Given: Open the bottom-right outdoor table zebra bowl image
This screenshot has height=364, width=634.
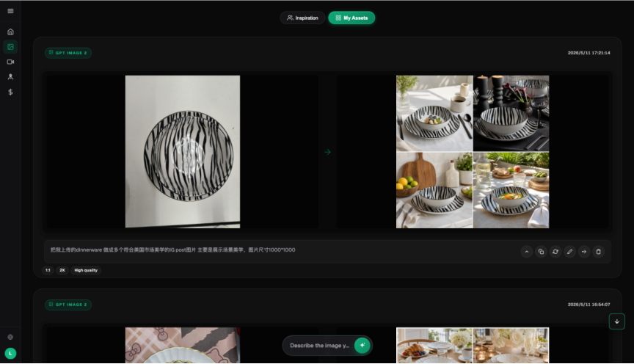Looking at the screenshot, I should click(x=511, y=190).
